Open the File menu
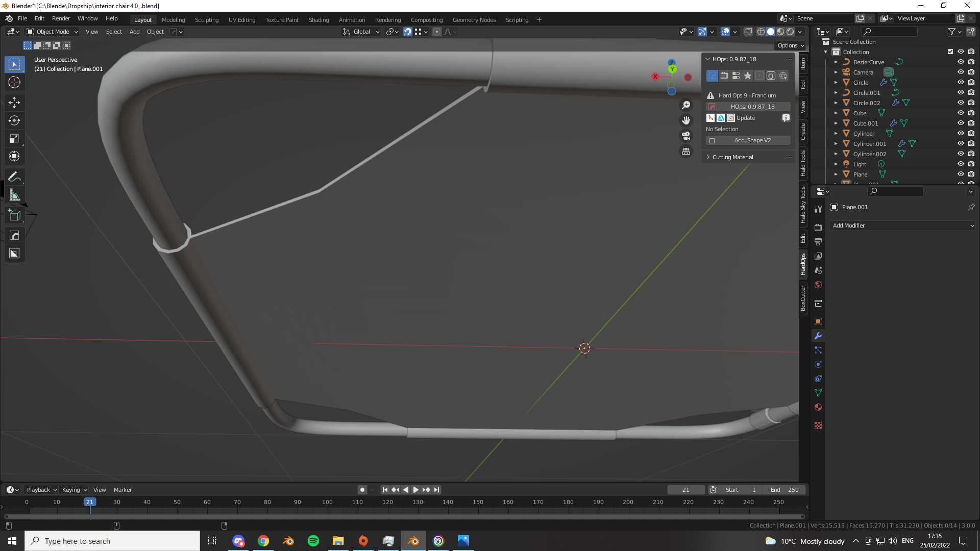This screenshot has width=980, height=551. pos(22,18)
